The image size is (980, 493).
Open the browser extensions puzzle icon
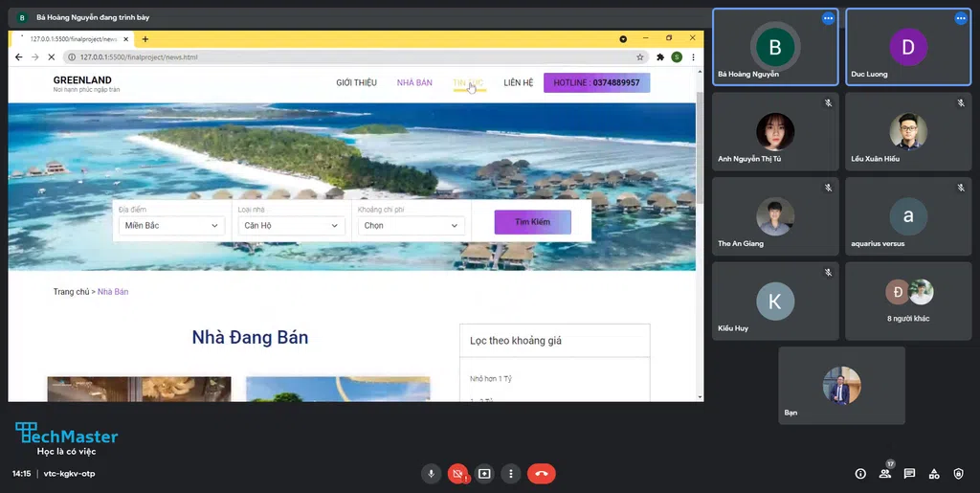(x=660, y=56)
